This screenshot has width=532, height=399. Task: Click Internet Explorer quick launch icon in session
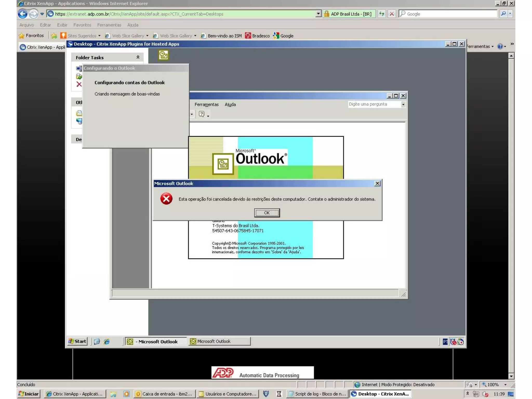tap(107, 341)
